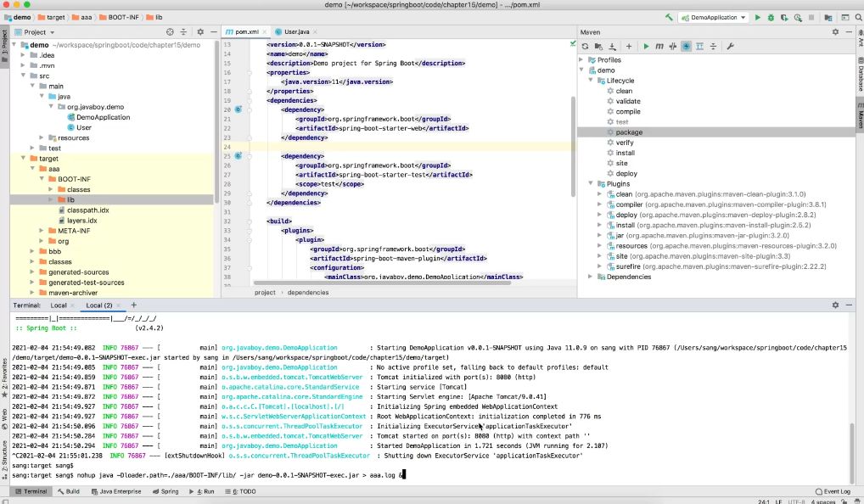The width and height of the screenshot is (864, 504).
Task: Toggle the Terminal tool window button
Action: coord(31,491)
